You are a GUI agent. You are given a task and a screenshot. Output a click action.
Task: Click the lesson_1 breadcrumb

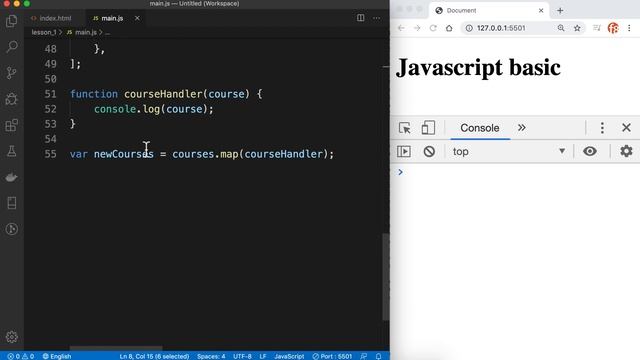[44, 32]
